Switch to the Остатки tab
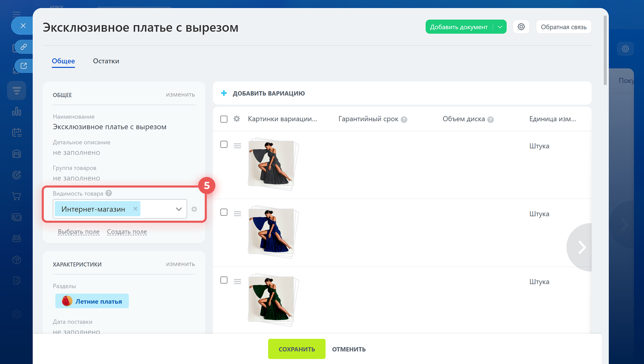 106,61
